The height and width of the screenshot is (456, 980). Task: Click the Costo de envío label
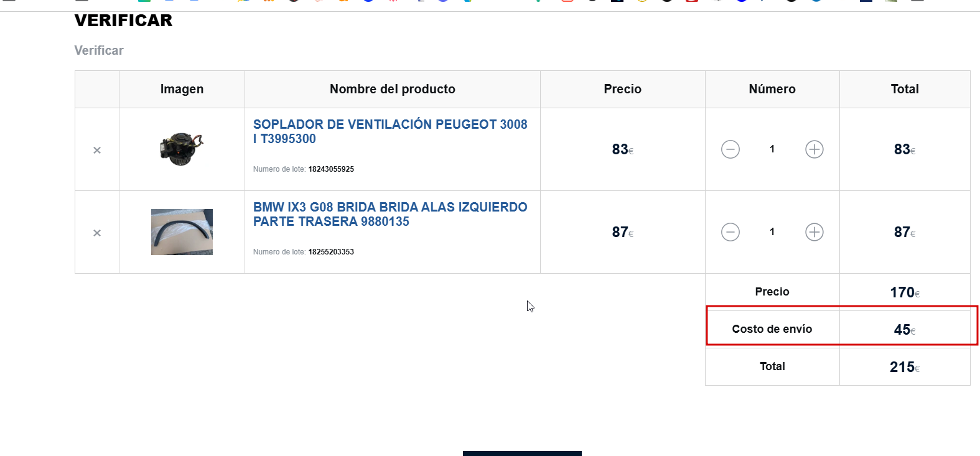[772, 329]
